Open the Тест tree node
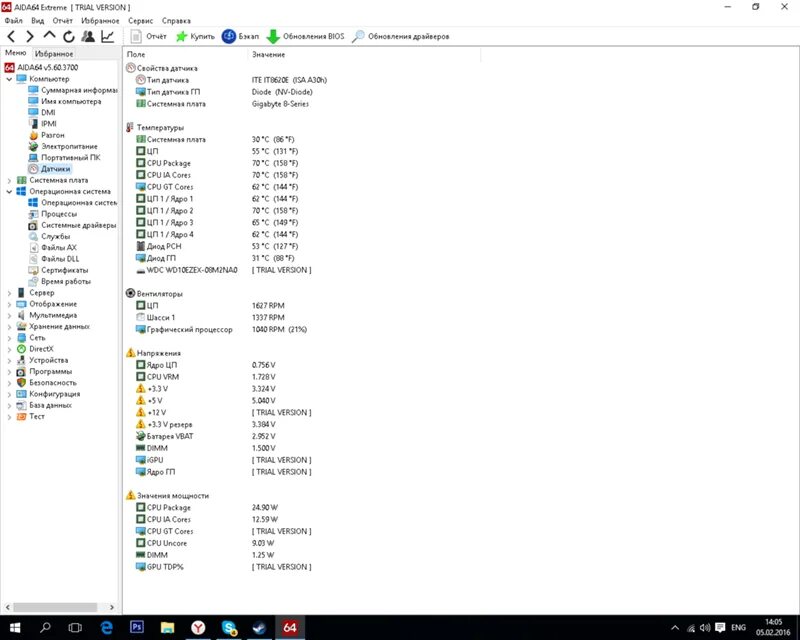The height and width of the screenshot is (640, 800). point(31,416)
